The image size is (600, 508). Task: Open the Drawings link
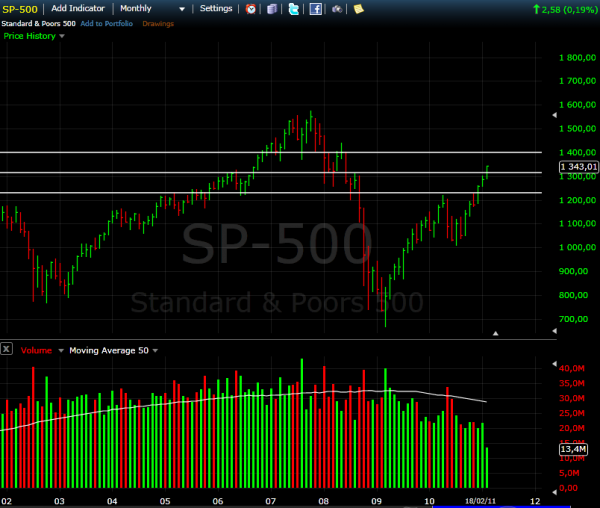tap(158, 24)
